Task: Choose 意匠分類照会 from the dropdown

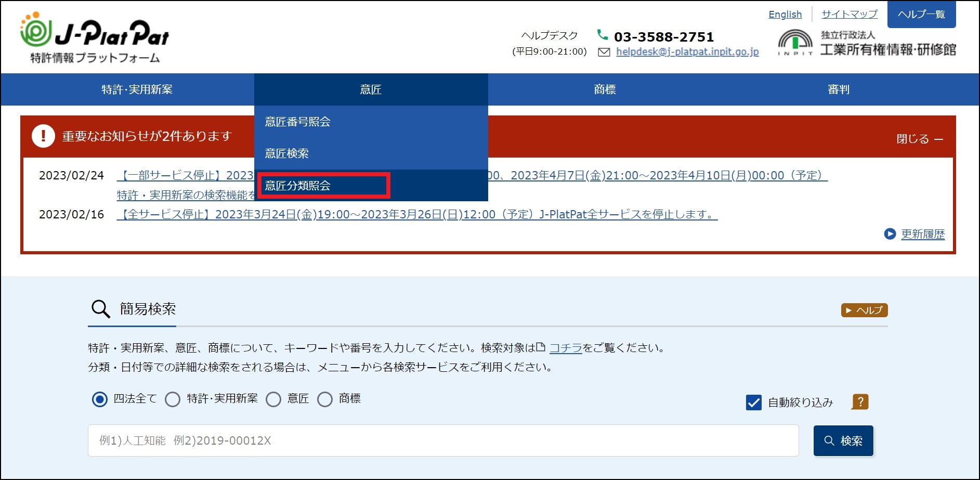Action: coord(298,186)
